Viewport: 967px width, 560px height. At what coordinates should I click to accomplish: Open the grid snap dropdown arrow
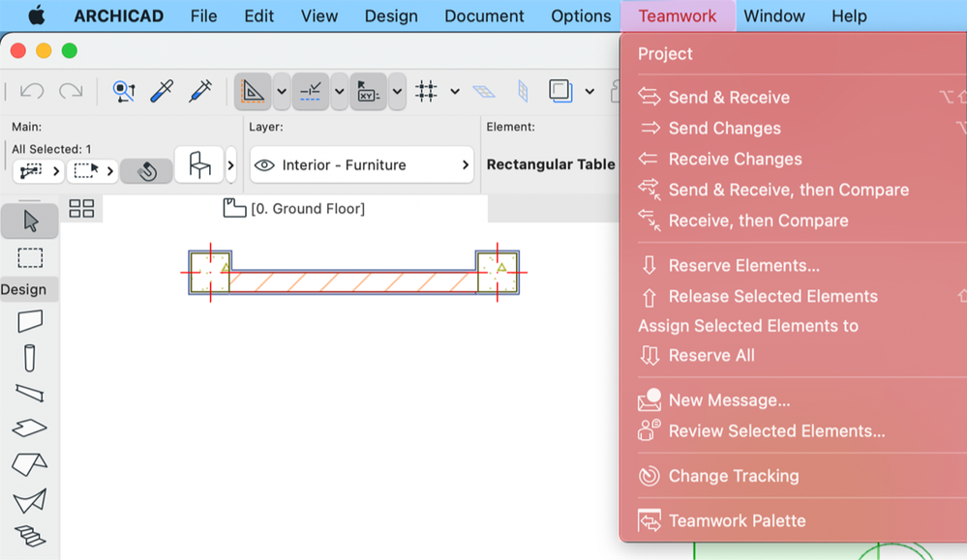[455, 91]
